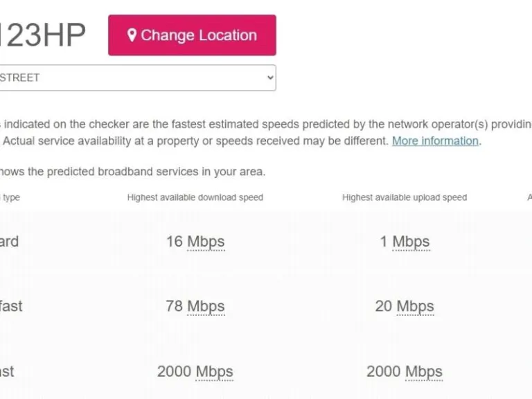Click the fastest estimated speeds disclaimer text
532x399 pixels.
[x=263, y=125]
